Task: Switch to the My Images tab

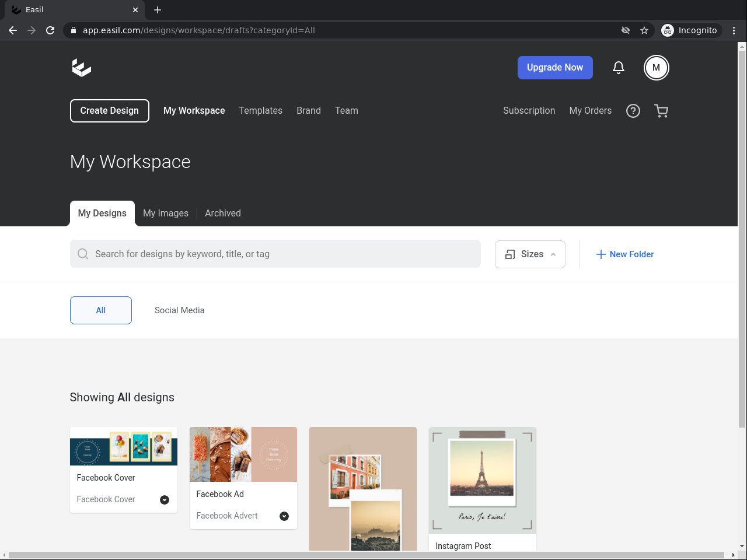Action: point(166,213)
